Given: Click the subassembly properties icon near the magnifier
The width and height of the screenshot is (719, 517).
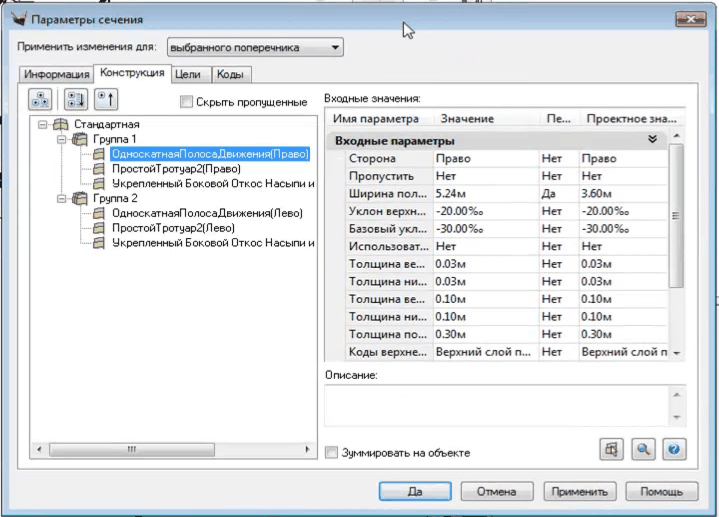Looking at the screenshot, I should pyautogui.click(x=610, y=450).
